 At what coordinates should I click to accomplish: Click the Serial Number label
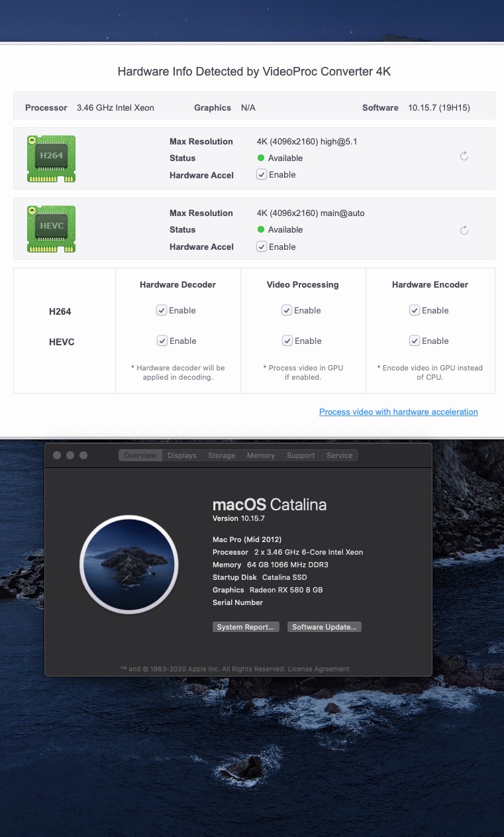(x=238, y=602)
